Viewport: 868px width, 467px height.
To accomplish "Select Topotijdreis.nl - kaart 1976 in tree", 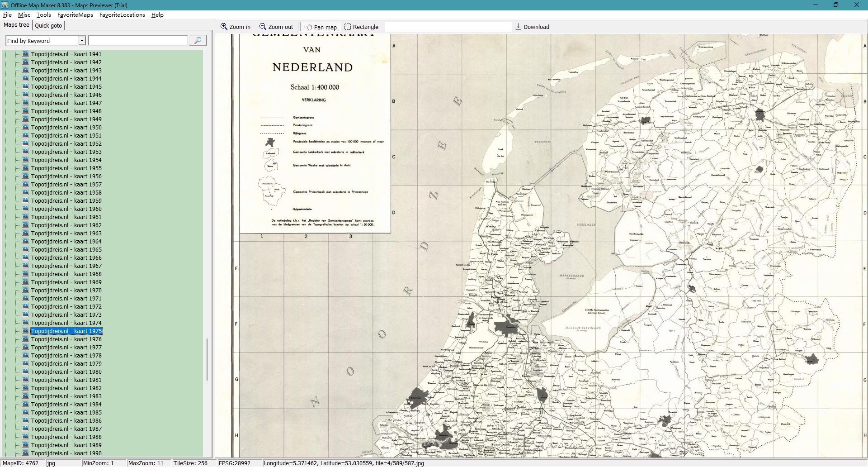I will [66, 339].
